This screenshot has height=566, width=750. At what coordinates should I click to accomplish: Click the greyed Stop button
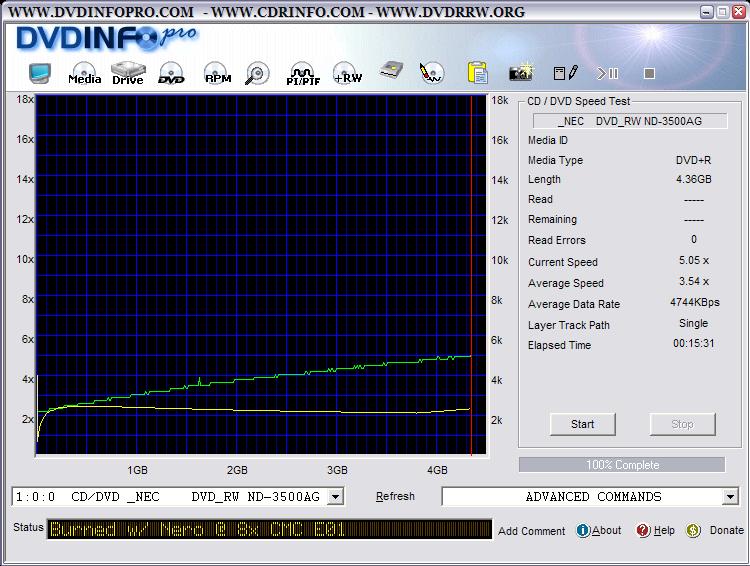click(x=682, y=424)
